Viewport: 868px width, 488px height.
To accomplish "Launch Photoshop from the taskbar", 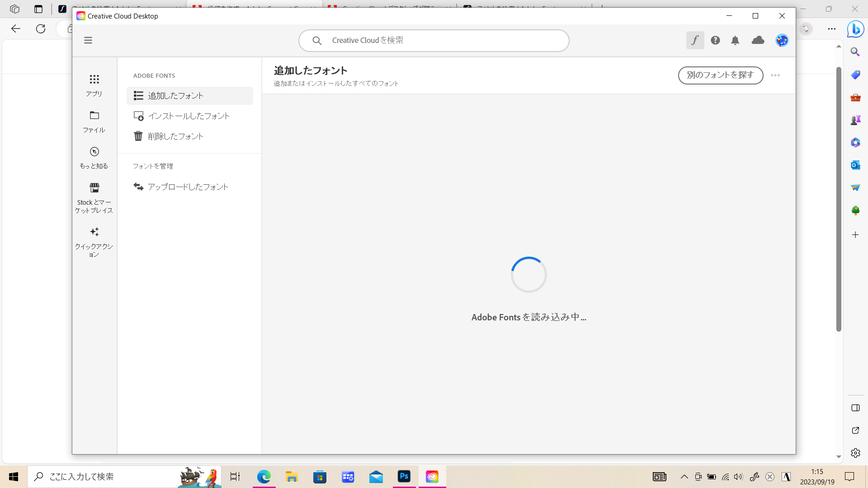I will tap(404, 477).
